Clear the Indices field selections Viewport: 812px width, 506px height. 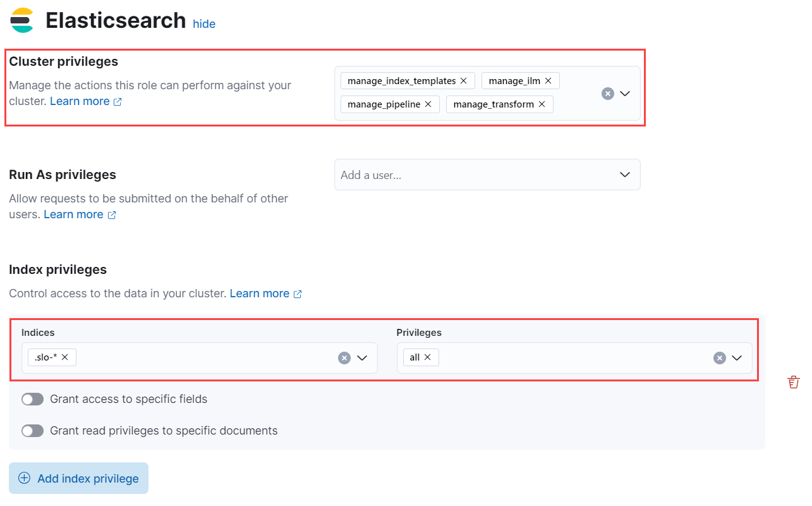[x=344, y=358]
